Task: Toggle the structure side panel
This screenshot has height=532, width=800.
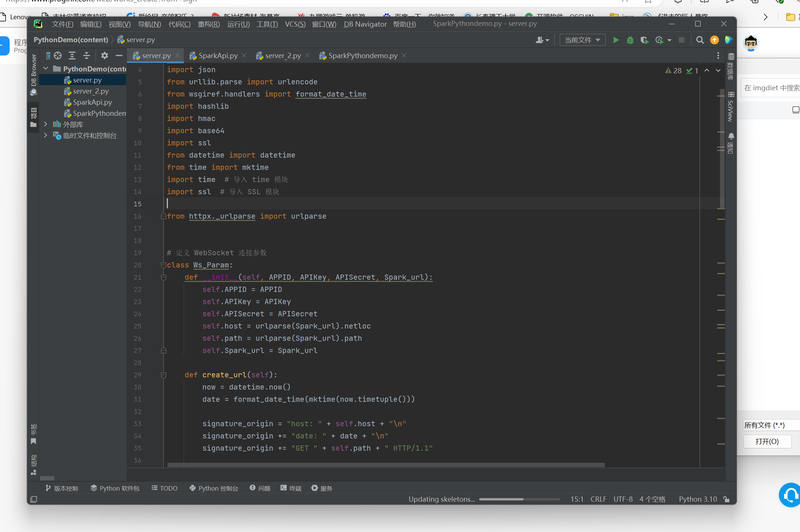Action: 34,465
